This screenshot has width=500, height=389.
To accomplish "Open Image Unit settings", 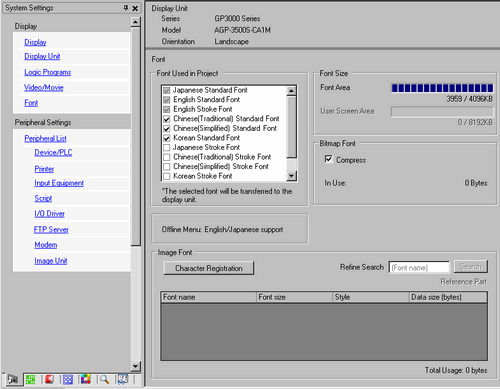I will 51,260.
